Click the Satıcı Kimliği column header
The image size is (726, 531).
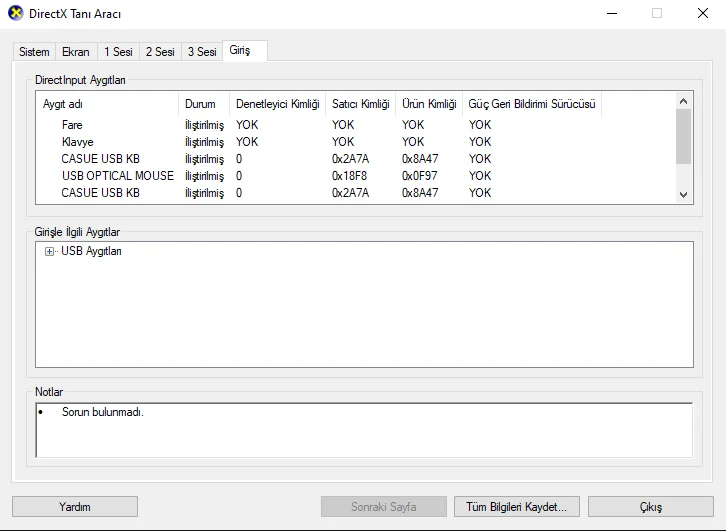360,104
